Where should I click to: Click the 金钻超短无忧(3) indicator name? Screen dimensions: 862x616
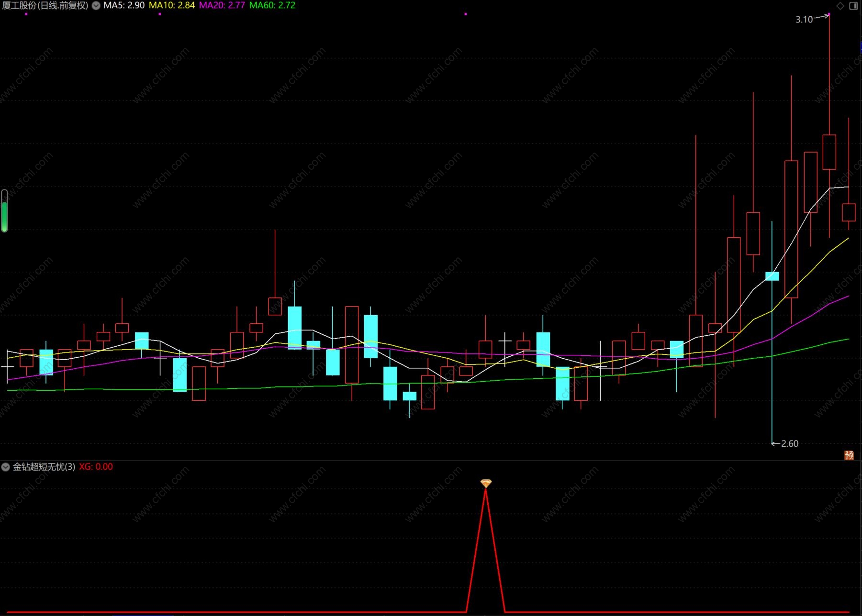pyautogui.click(x=44, y=467)
